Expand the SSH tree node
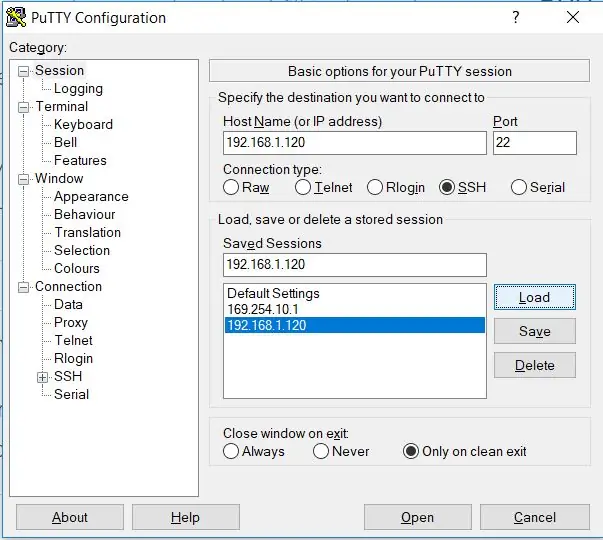This screenshot has width=603, height=540. click(43, 377)
